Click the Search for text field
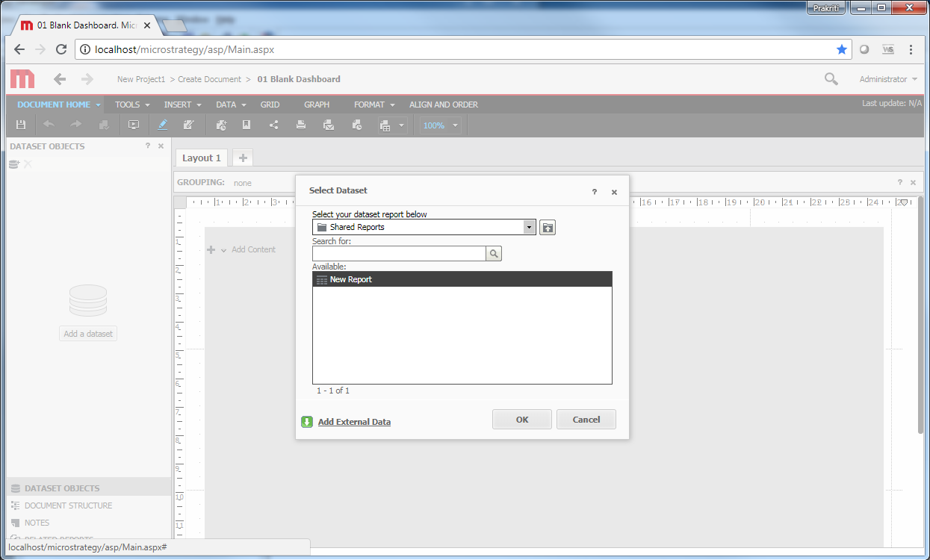930x560 pixels. click(399, 254)
